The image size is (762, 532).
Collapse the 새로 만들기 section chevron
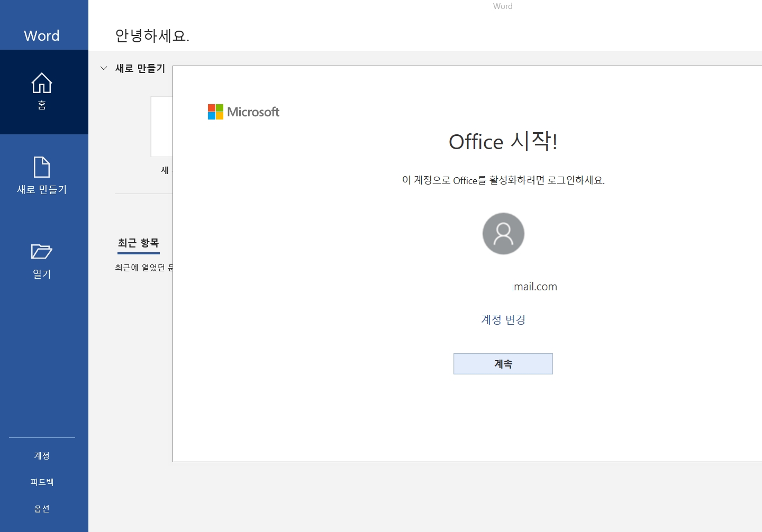point(104,68)
